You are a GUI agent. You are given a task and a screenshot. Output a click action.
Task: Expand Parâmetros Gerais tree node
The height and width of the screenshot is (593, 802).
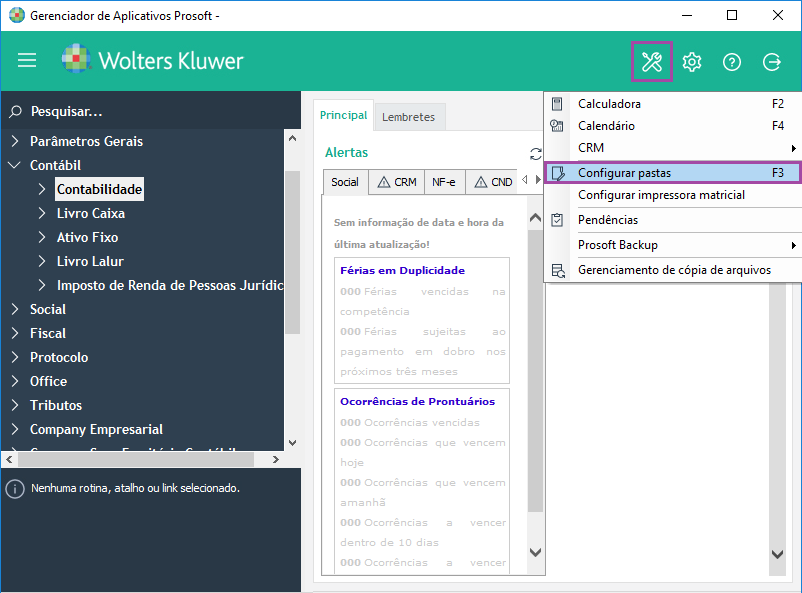pos(15,141)
